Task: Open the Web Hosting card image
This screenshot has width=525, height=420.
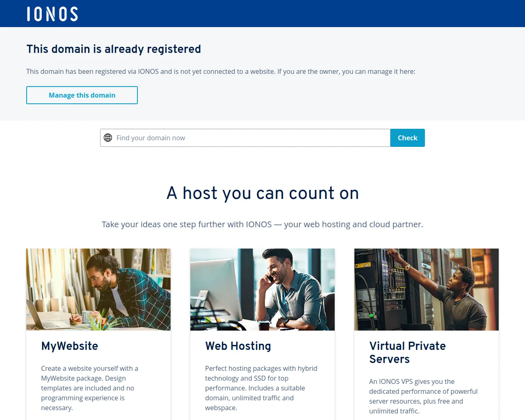Action: [262, 290]
